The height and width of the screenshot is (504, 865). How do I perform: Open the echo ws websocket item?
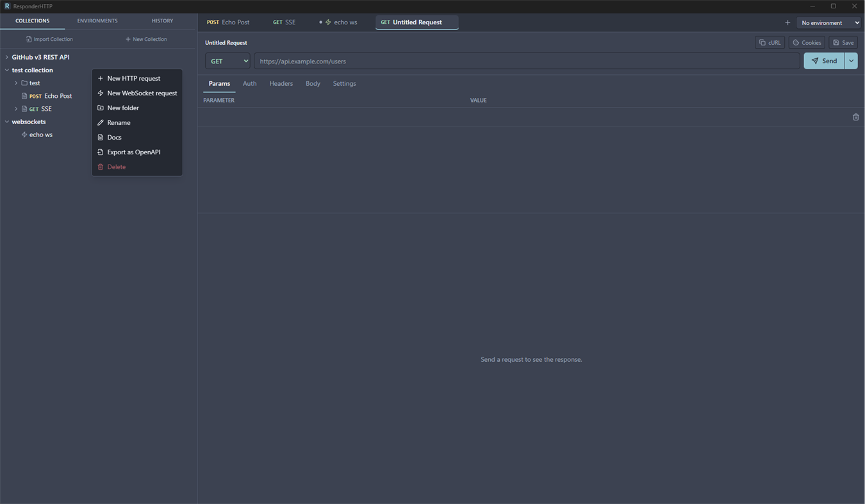coord(41,134)
